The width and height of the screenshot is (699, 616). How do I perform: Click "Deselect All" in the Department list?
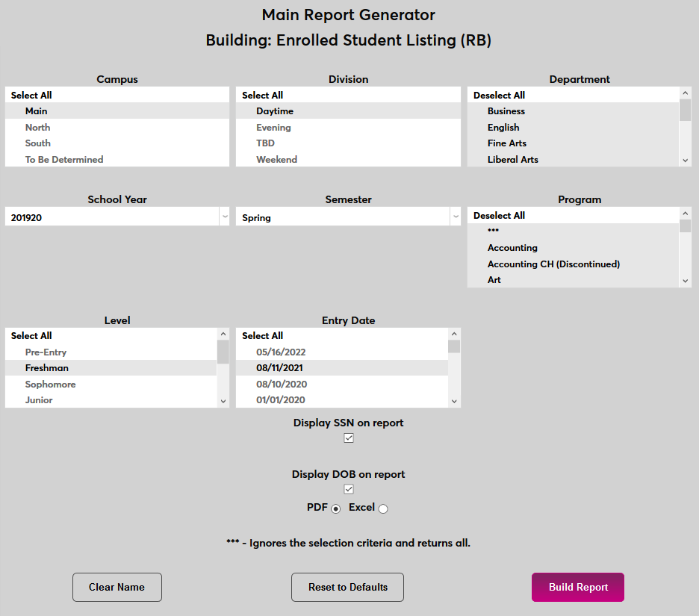pyautogui.click(x=497, y=95)
